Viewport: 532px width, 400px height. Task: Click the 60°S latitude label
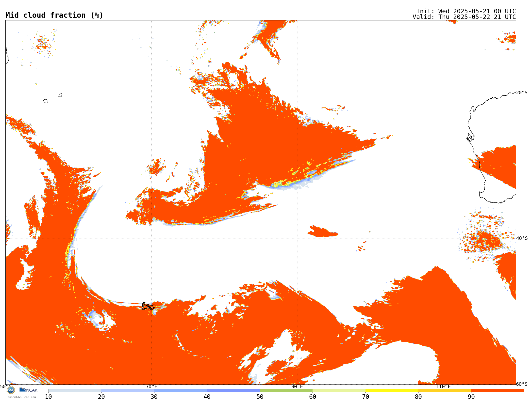[x=522, y=384]
